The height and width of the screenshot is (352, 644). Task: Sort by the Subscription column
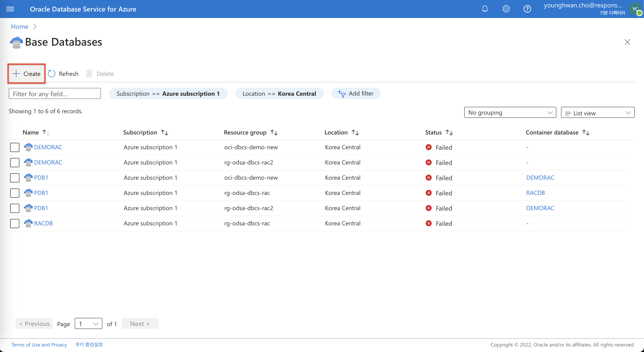pos(146,132)
